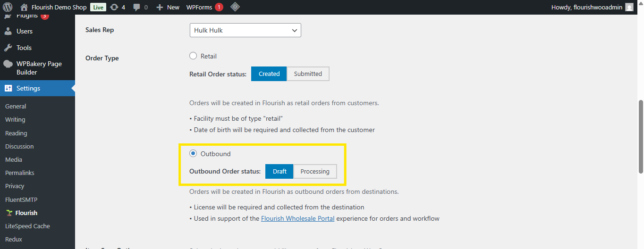This screenshot has height=249, width=644.
Task: Click the home icon beside Flourish Demo Shop
Action: pyautogui.click(x=25, y=7)
